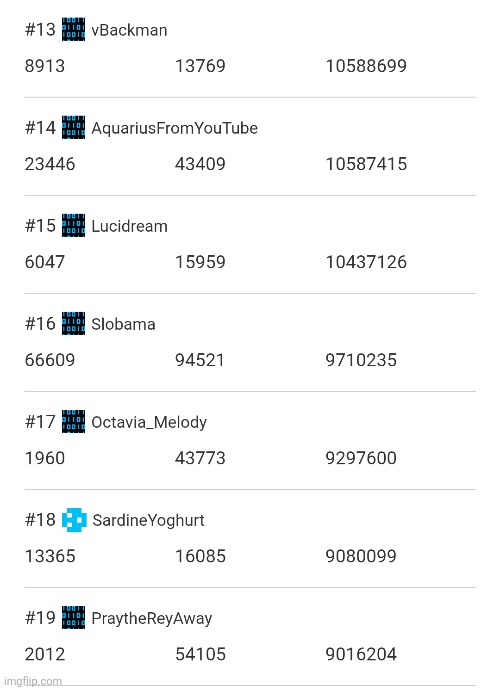Open the Slobama username link
Viewport: 500px width, 690px height.
[123, 324]
